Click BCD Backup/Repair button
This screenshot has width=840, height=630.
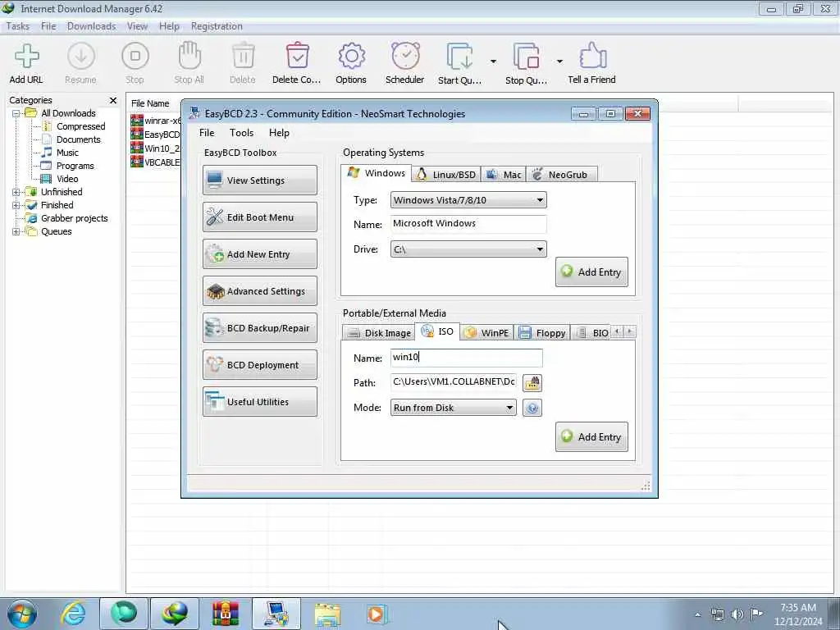(260, 328)
